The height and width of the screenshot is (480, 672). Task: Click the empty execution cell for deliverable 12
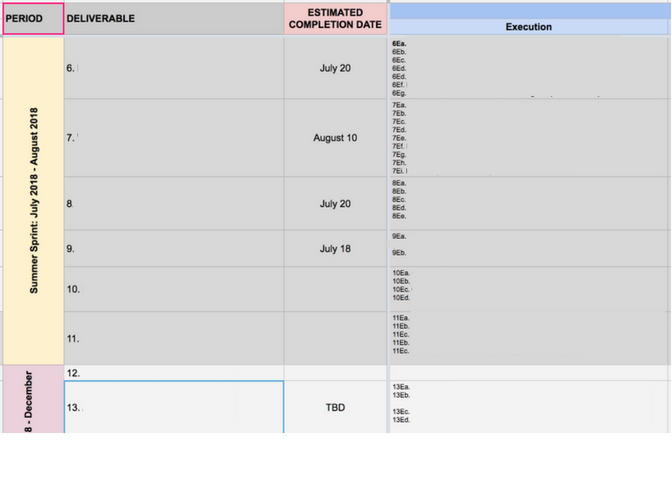coord(530,373)
